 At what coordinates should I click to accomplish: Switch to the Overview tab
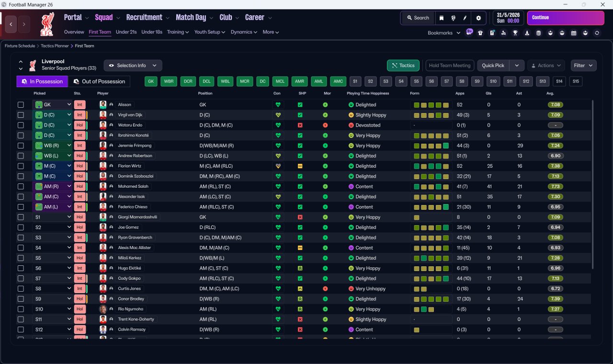74,32
